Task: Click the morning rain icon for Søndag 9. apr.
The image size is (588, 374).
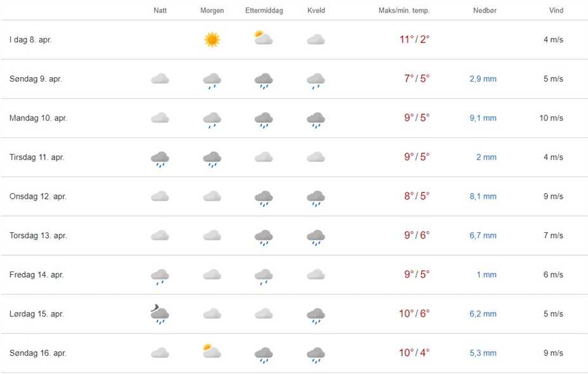Action: click(212, 80)
